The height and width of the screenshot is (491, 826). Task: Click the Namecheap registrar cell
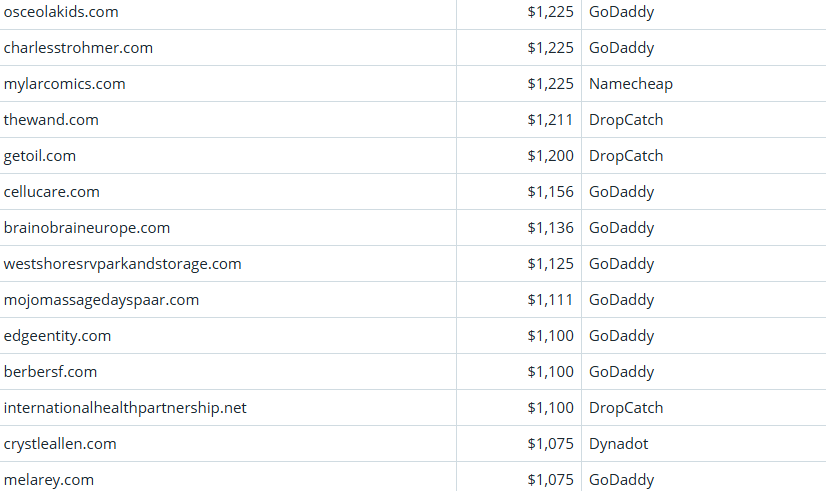[x=631, y=84]
